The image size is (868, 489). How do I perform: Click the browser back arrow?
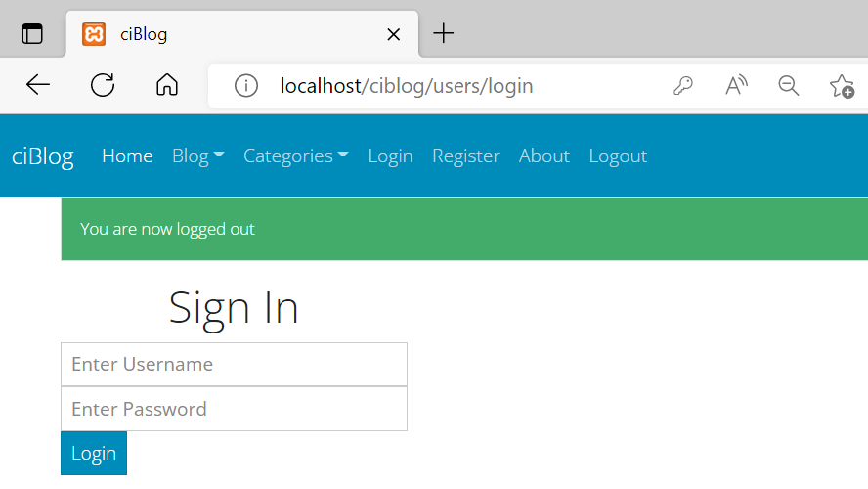[38, 85]
